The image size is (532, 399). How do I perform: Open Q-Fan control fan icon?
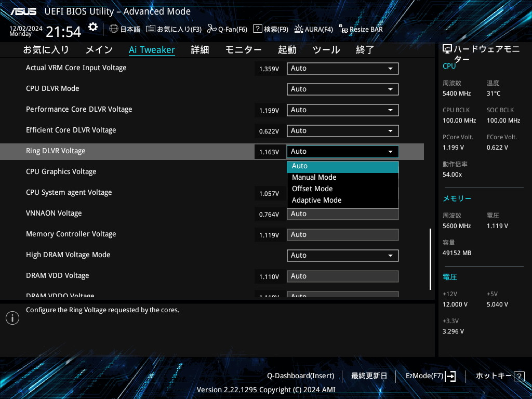pyautogui.click(x=212, y=29)
